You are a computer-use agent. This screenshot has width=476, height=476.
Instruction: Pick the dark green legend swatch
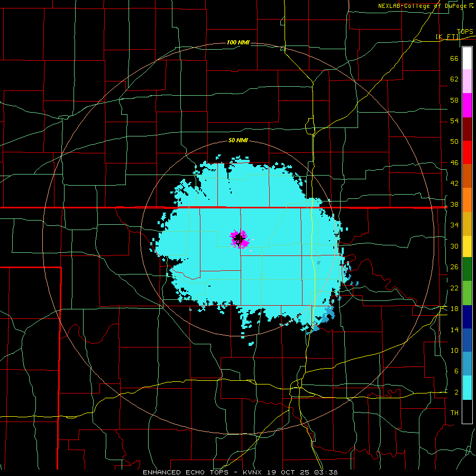click(x=467, y=269)
